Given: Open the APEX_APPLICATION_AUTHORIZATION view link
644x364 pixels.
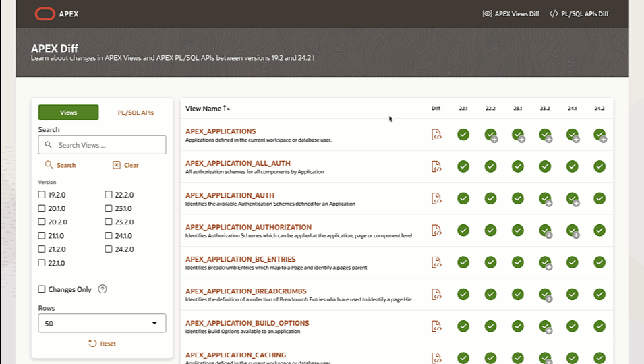Looking at the screenshot, I should pos(248,227).
